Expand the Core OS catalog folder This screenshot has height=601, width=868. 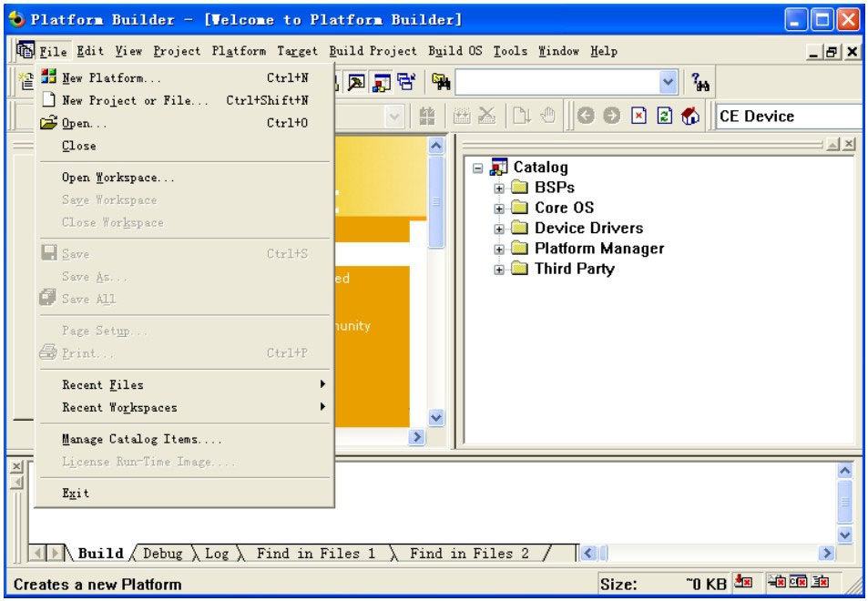tap(499, 209)
